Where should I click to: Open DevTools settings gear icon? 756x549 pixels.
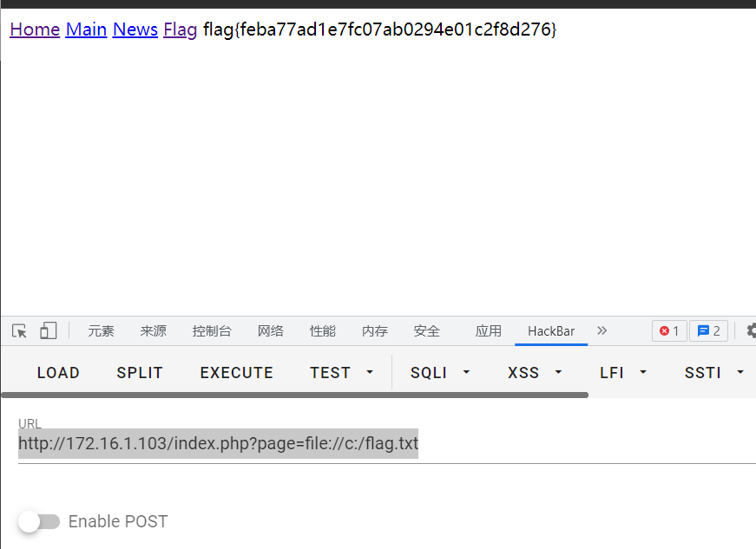click(x=751, y=330)
